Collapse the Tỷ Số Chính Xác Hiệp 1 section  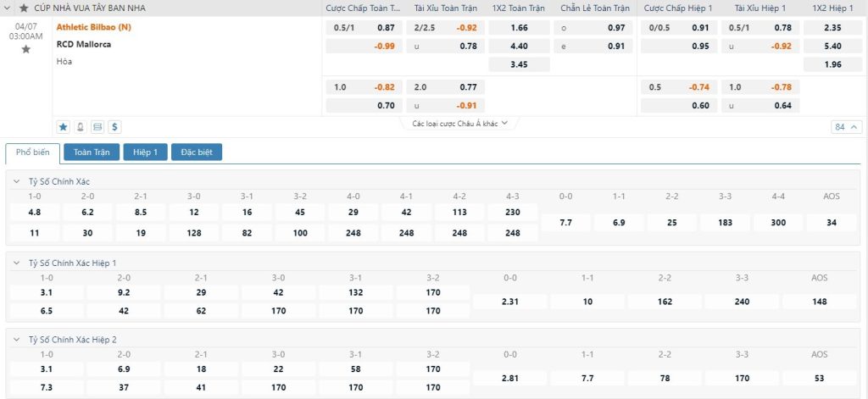(18, 263)
